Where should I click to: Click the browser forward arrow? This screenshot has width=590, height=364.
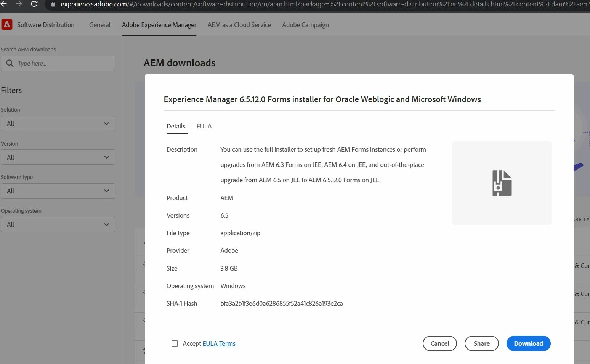point(19,4)
